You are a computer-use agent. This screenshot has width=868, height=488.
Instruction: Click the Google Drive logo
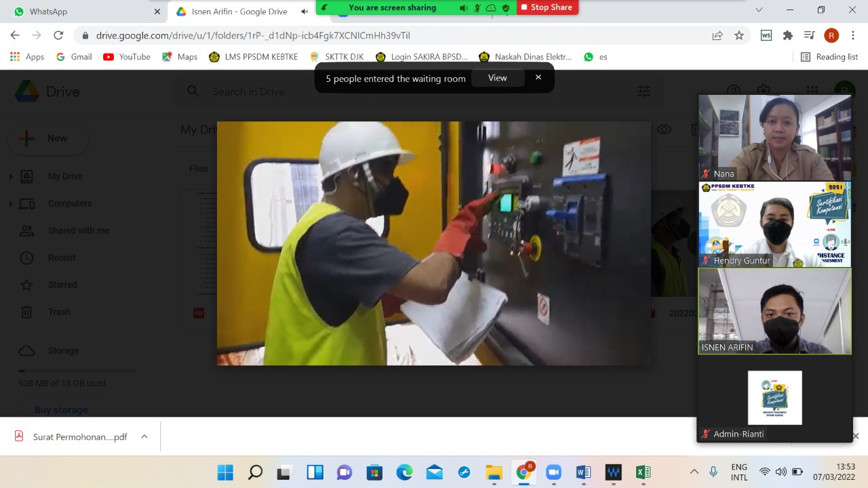[27, 91]
